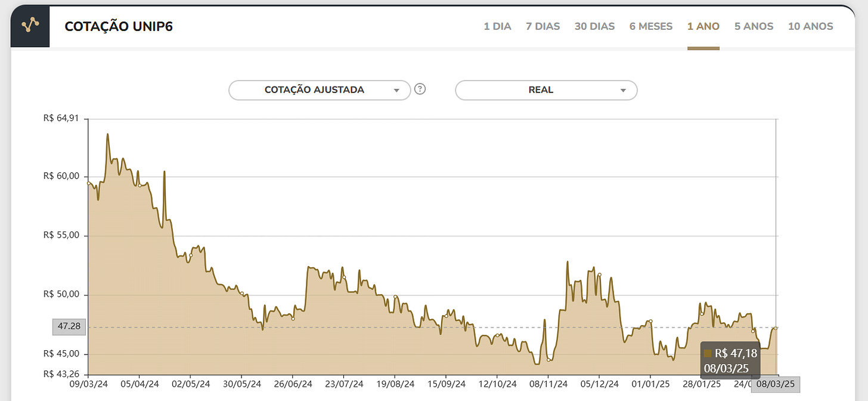The height and width of the screenshot is (401, 868).
Task: Select the 1 ANO period tab
Action: pos(703,26)
